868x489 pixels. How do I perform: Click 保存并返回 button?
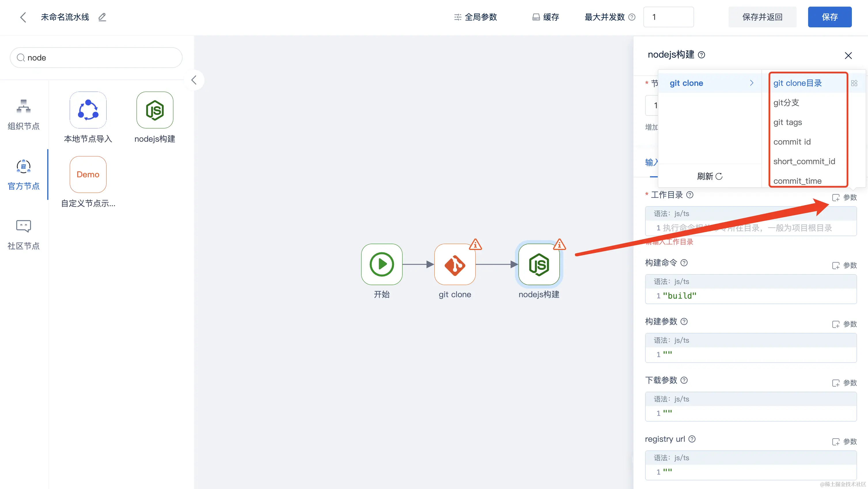click(762, 17)
